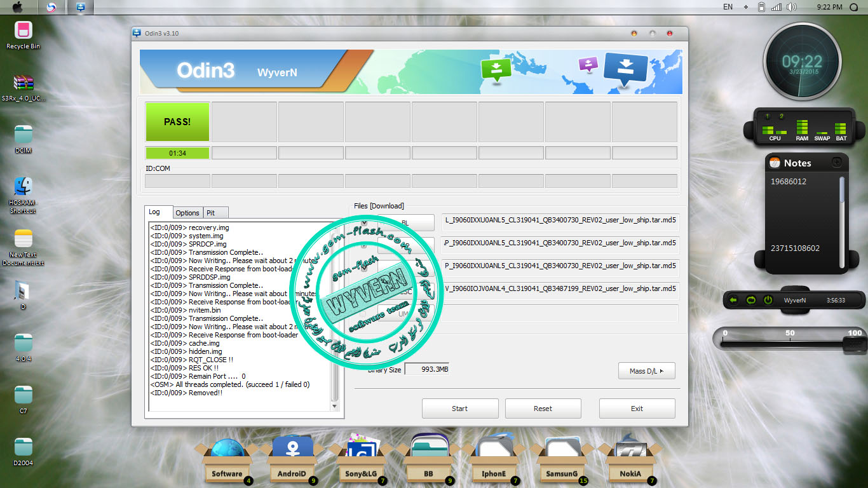
Task: Click the round 09:22 clock widget
Action: pos(803,61)
